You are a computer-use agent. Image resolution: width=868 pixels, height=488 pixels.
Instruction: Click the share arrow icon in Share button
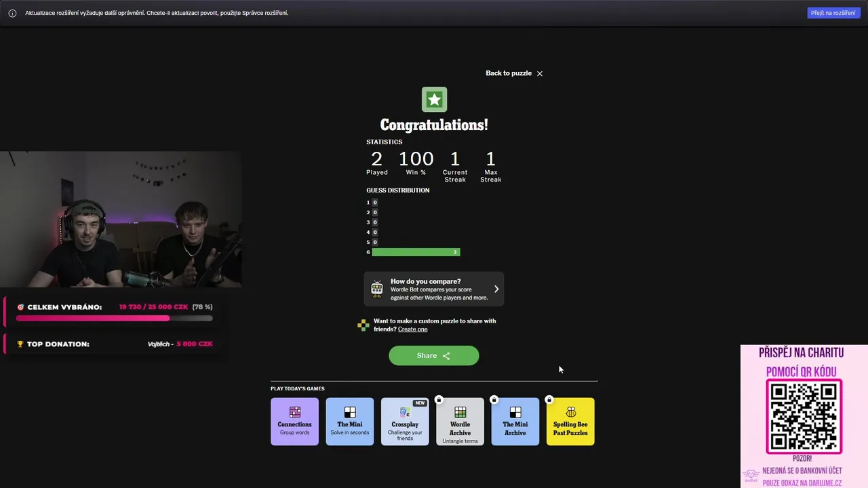tap(446, 356)
